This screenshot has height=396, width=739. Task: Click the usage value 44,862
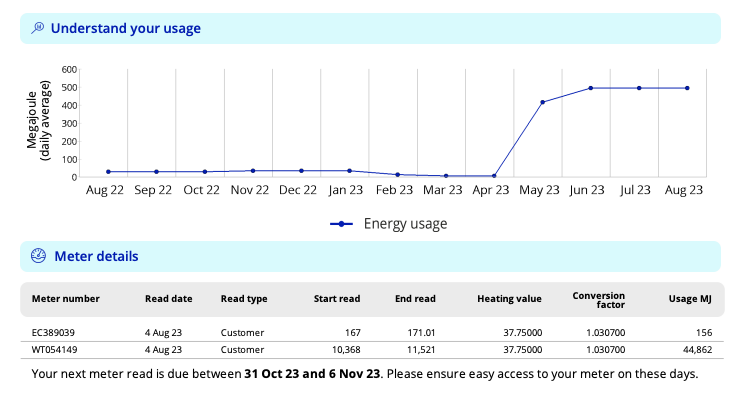click(698, 350)
